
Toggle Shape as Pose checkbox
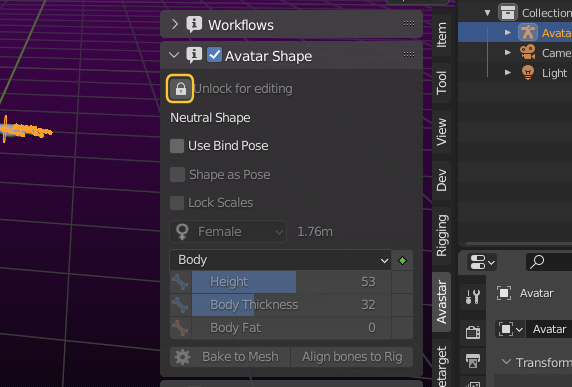[x=177, y=174]
